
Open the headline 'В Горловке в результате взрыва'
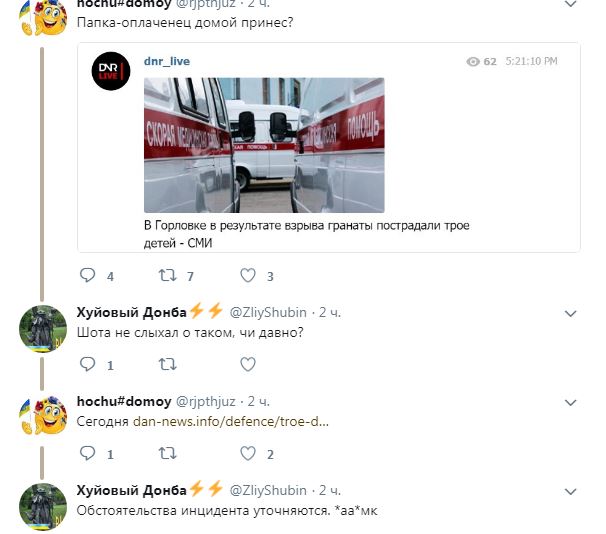point(306,234)
